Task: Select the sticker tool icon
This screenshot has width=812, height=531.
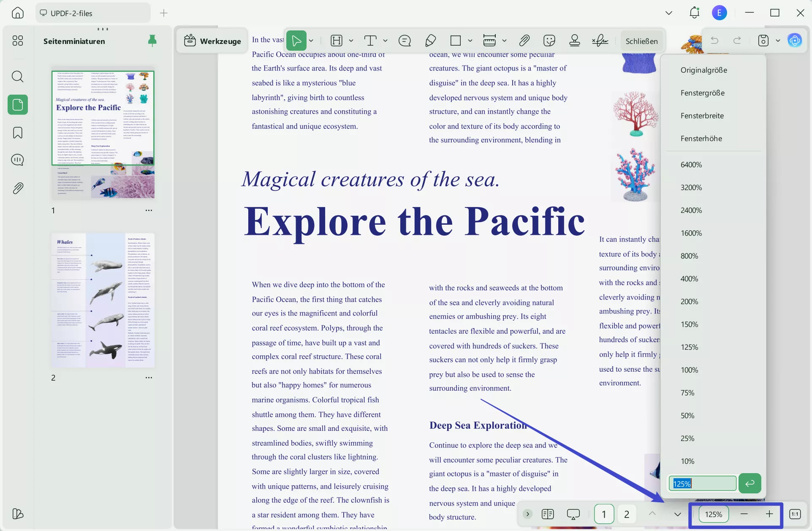Action: point(549,41)
